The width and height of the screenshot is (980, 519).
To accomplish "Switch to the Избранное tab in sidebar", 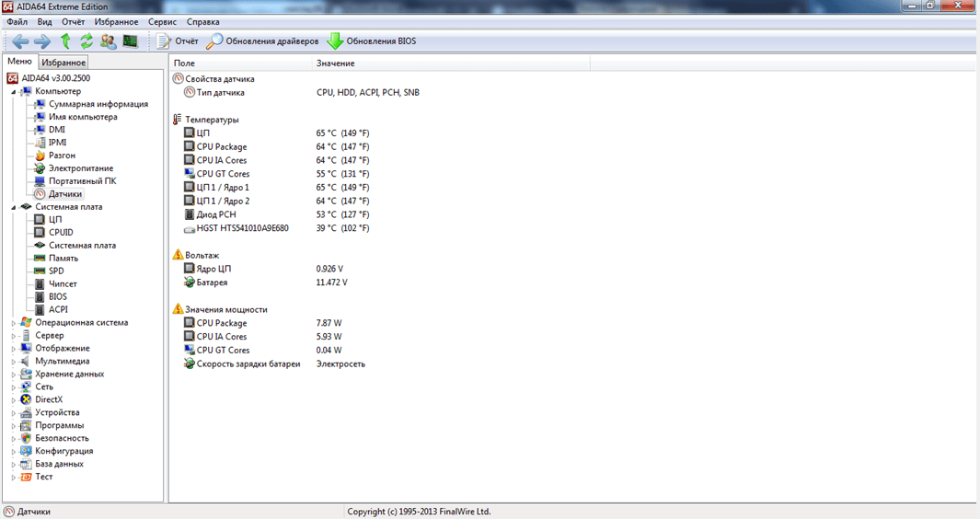I will (63, 63).
